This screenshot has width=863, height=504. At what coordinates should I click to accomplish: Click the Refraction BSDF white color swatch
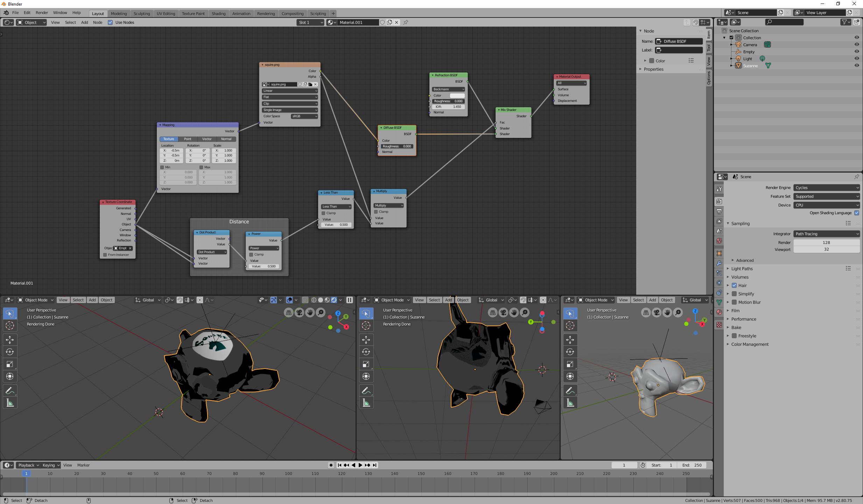tap(457, 96)
